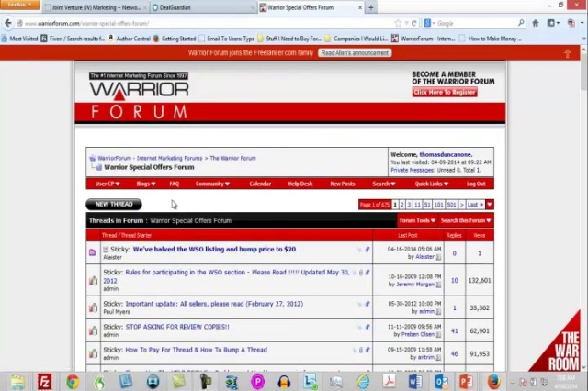Viewport: 588px width, 391px height.
Task: Open the Search dropdown in navbar
Action: [384, 184]
